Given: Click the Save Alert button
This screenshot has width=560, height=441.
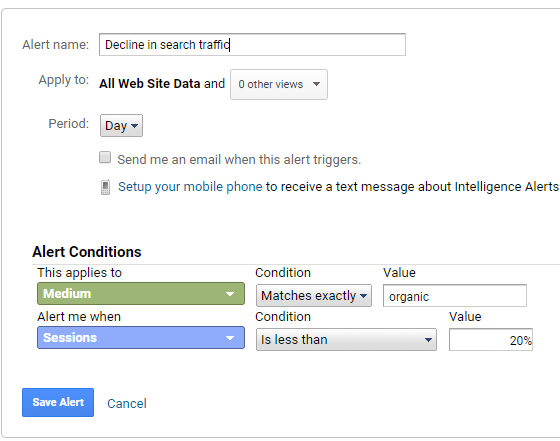Looking at the screenshot, I should [58, 402].
